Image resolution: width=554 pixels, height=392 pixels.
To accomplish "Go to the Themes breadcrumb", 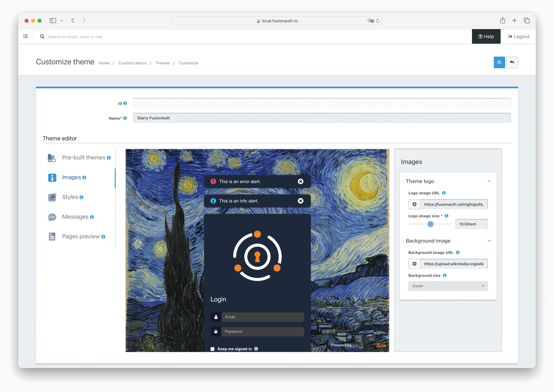I will pos(163,63).
